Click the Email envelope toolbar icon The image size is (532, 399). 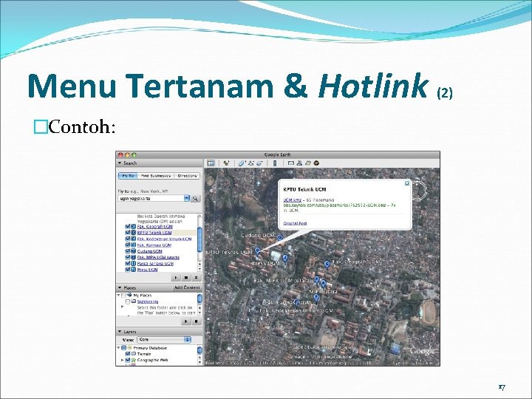291,163
